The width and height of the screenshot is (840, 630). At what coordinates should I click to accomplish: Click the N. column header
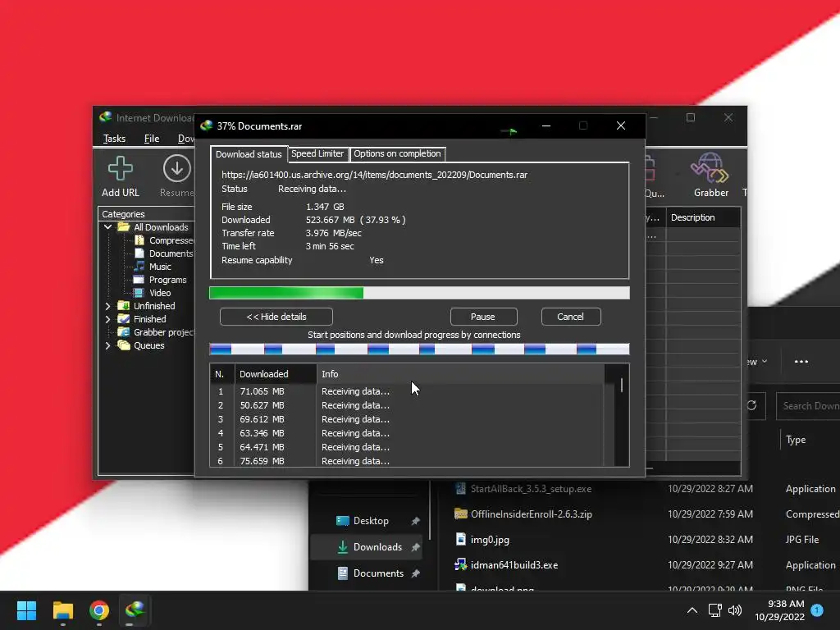tap(222, 374)
